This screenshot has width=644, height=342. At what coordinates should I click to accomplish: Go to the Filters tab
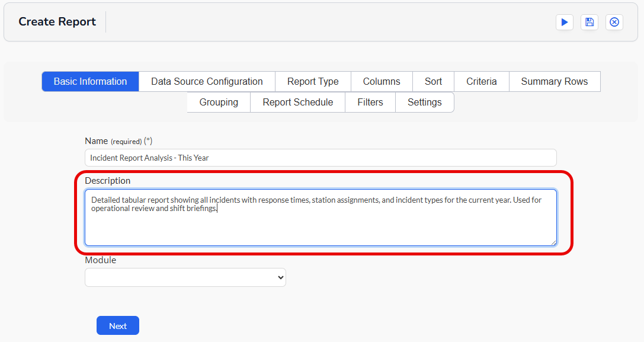tap(370, 102)
